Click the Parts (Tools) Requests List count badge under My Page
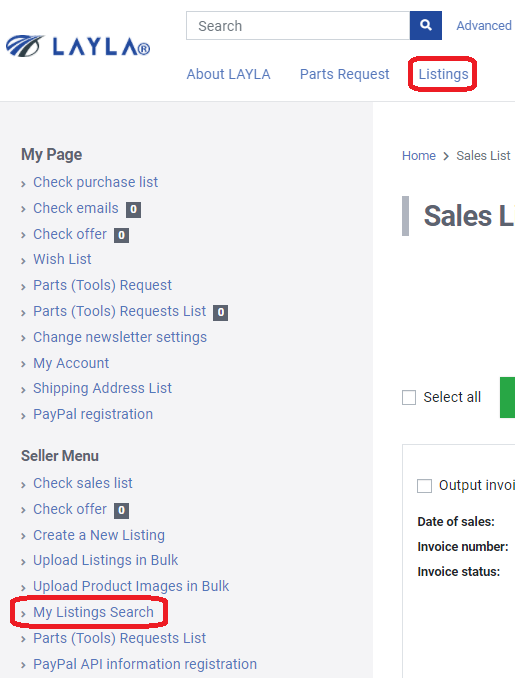The height and width of the screenshot is (678, 515). click(221, 313)
